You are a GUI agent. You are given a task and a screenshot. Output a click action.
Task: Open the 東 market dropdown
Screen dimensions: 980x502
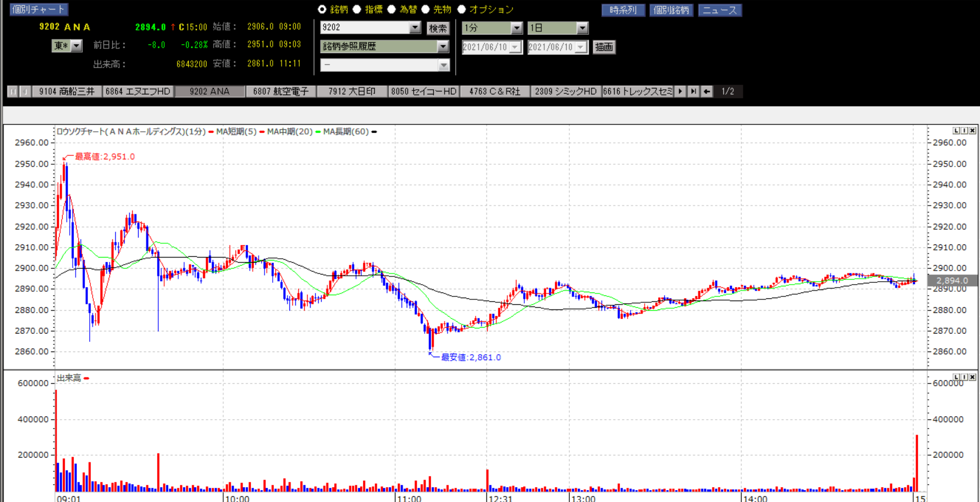coord(77,45)
